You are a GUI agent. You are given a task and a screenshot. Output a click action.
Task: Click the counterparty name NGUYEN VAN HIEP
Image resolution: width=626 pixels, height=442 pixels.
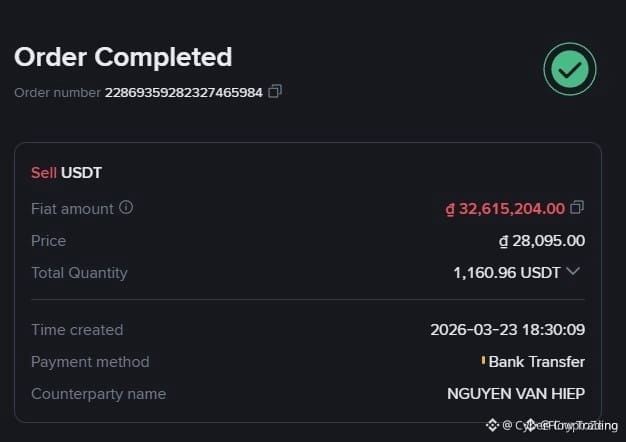click(x=516, y=394)
